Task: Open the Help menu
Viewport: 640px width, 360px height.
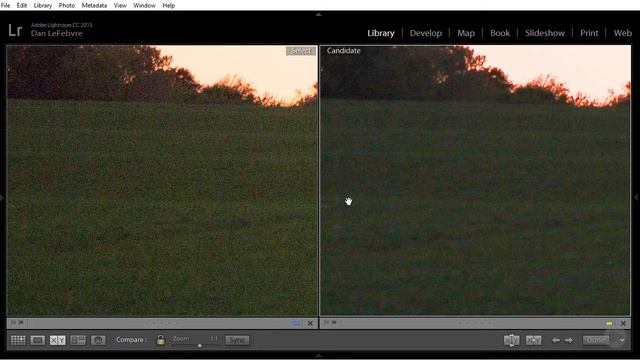Action: pyautogui.click(x=169, y=5)
